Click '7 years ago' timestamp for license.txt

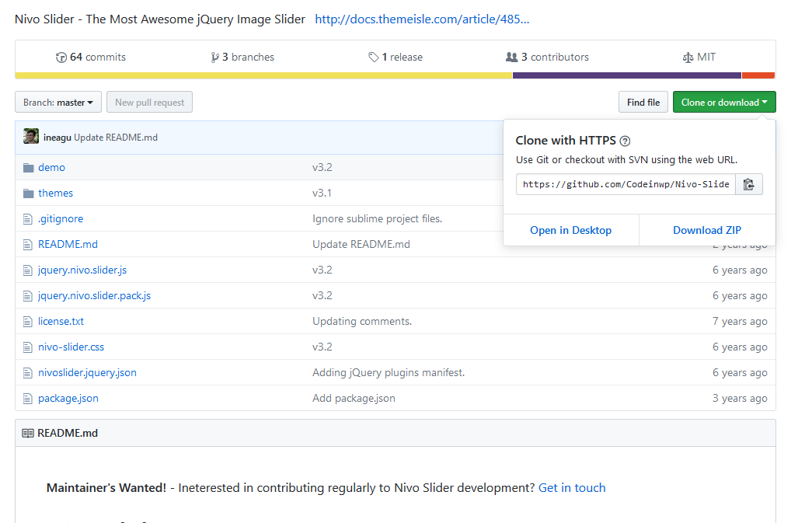pos(740,321)
